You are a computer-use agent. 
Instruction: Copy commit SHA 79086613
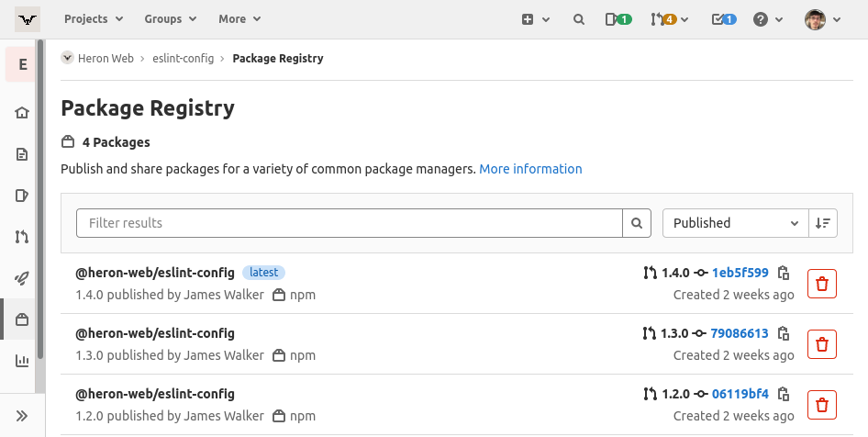coord(784,333)
